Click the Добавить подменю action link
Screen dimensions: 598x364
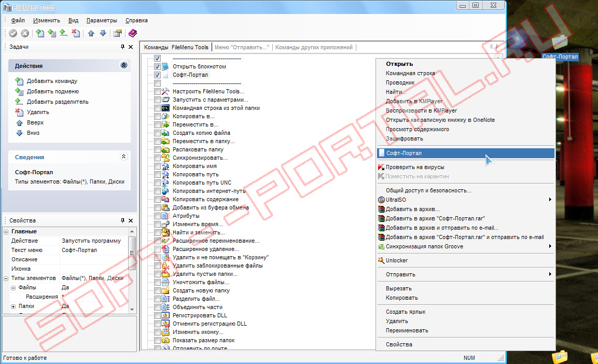tap(52, 91)
